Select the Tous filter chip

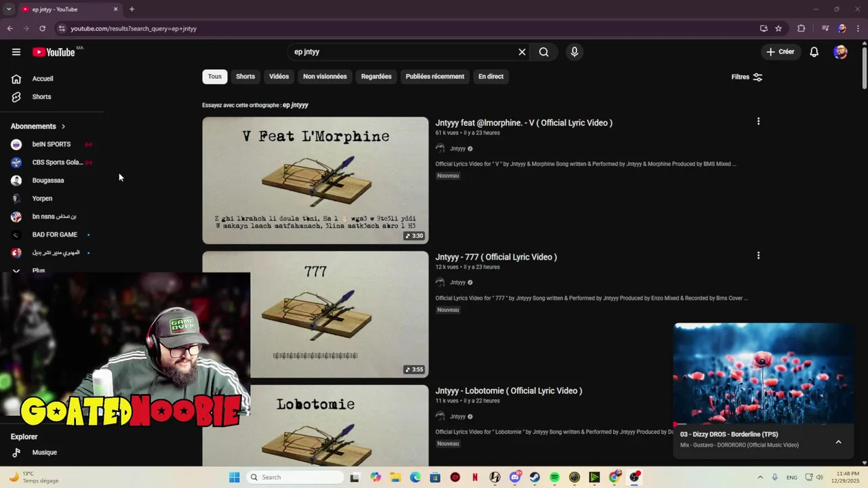tap(215, 77)
